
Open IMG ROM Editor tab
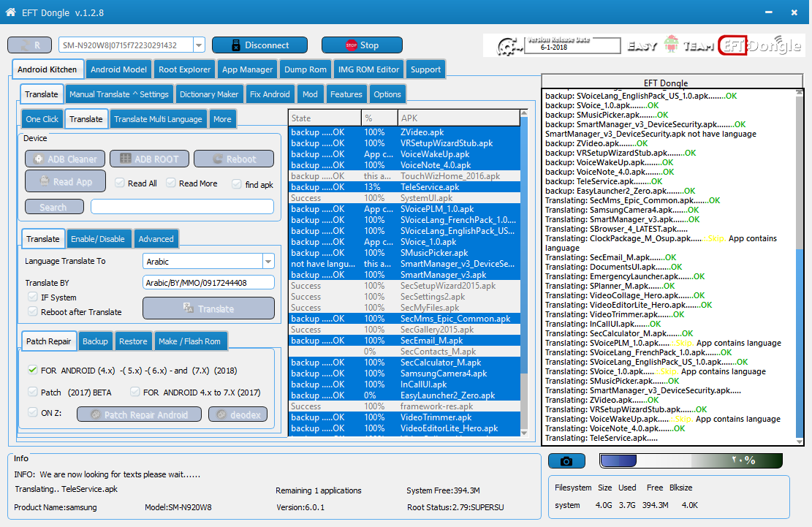click(368, 69)
